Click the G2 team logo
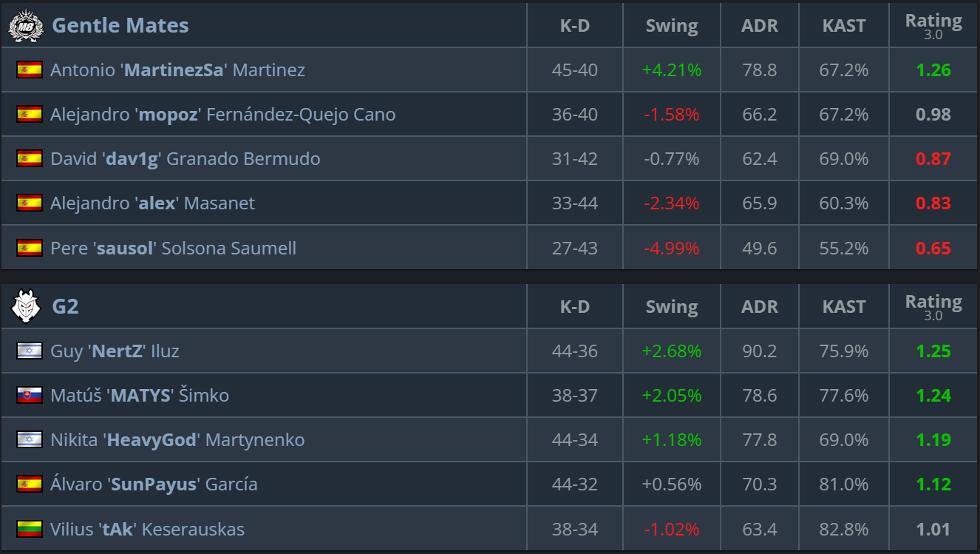This screenshot has width=980, height=554. pos(26,307)
